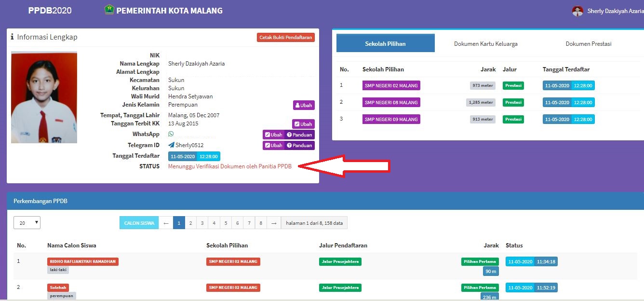Go to page 2 of Perkembangan PPDB

pyautogui.click(x=190, y=222)
